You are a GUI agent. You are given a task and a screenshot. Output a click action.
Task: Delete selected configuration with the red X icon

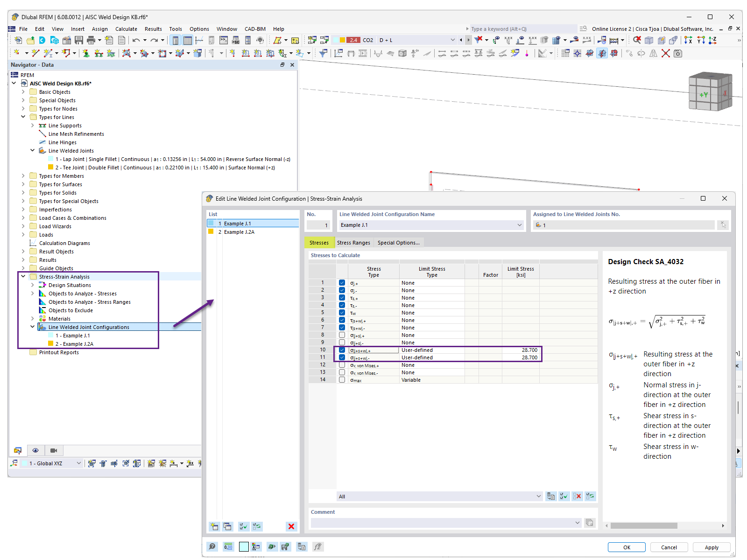click(291, 526)
